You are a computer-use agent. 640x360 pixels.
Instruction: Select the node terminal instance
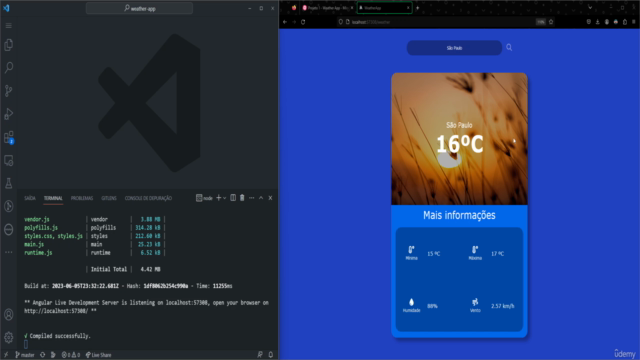click(204, 198)
